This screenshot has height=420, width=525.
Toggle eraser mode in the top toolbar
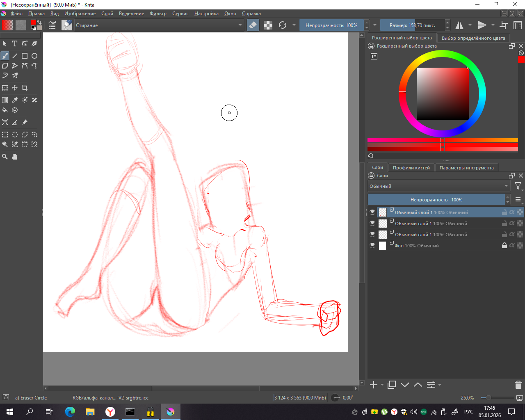[253, 25]
